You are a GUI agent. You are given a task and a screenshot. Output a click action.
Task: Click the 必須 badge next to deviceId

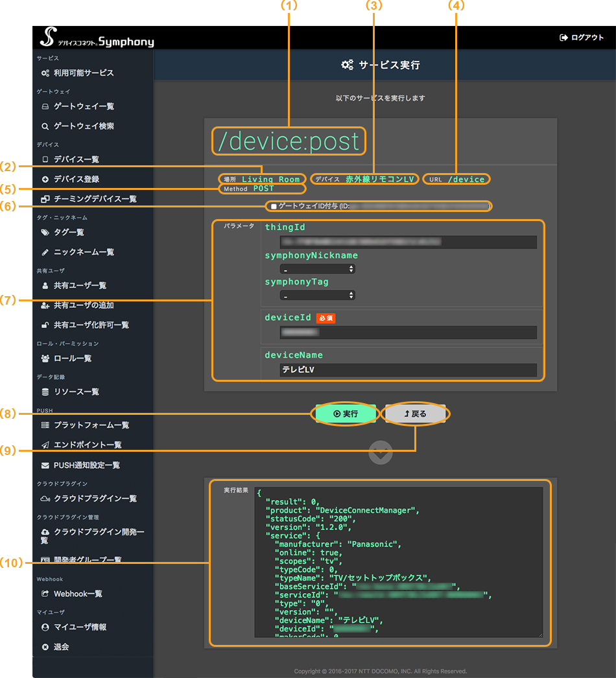coord(326,318)
